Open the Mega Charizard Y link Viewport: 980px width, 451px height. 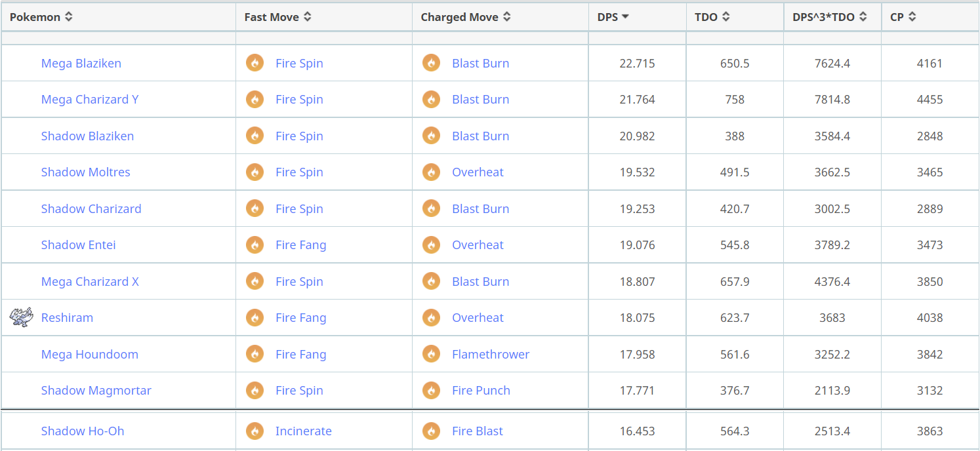[x=90, y=99]
